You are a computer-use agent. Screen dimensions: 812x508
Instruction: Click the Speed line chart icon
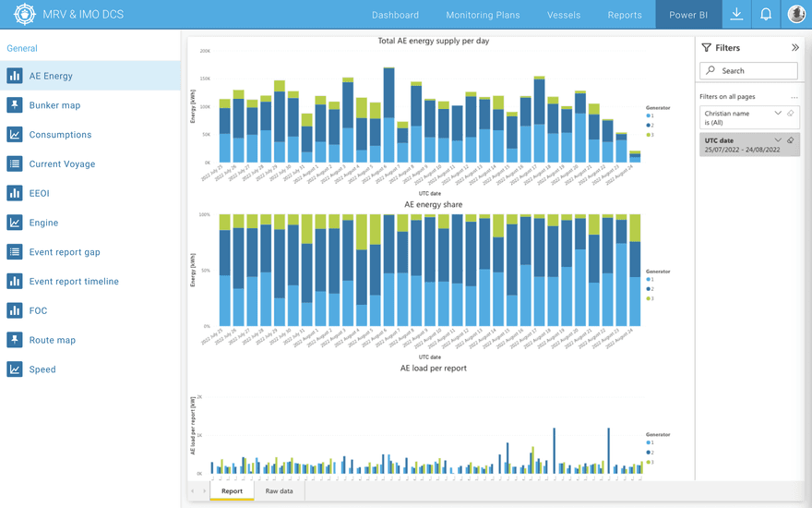(15, 369)
